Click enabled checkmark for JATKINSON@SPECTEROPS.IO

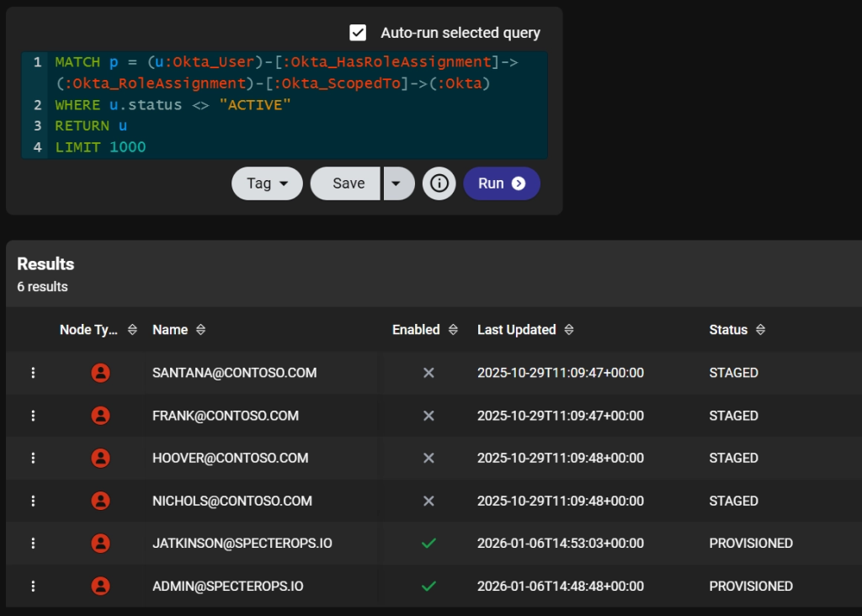click(x=428, y=544)
